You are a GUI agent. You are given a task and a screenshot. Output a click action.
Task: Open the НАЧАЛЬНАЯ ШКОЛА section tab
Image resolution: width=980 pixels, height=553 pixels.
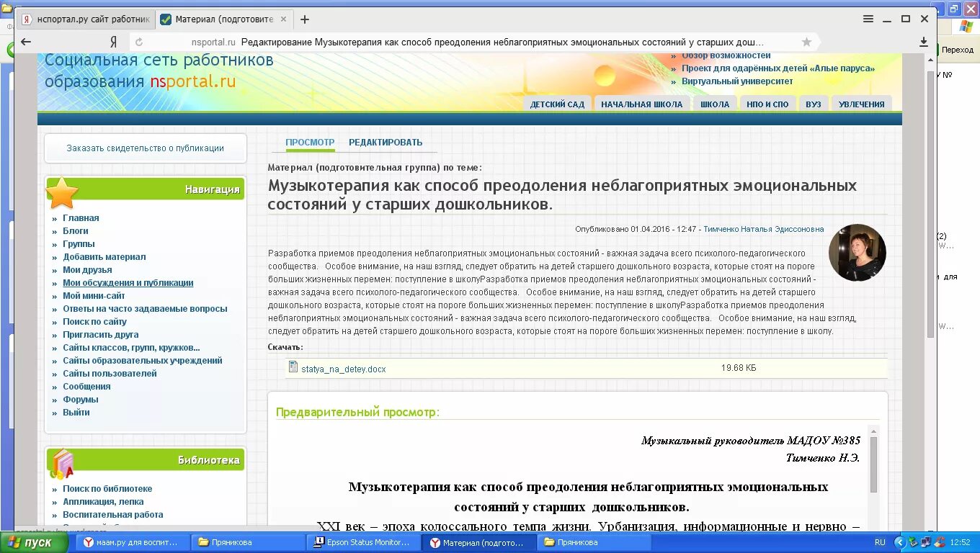pos(641,104)
